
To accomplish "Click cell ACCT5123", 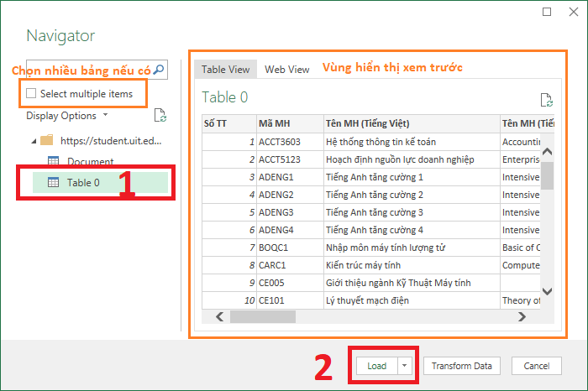I will pos(290,159).
